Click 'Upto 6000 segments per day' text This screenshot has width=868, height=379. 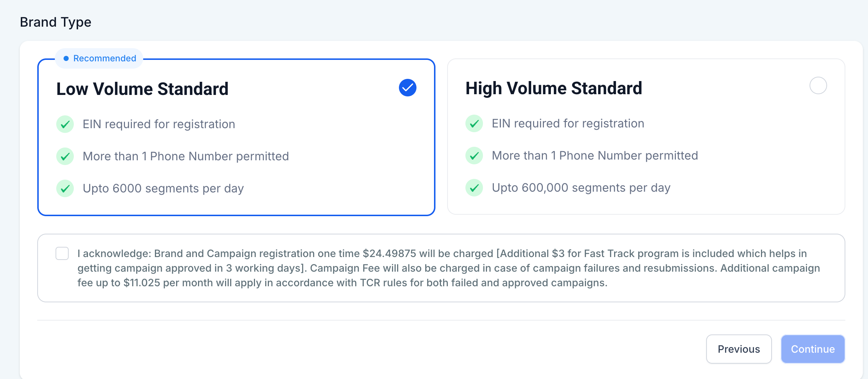tap(163, 188)
